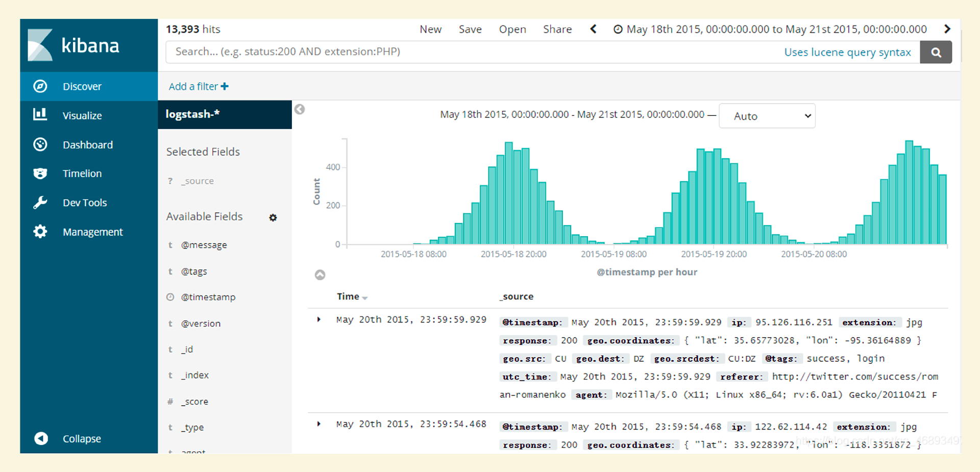Open Available Fields settings gear

[x=273, y=217]
